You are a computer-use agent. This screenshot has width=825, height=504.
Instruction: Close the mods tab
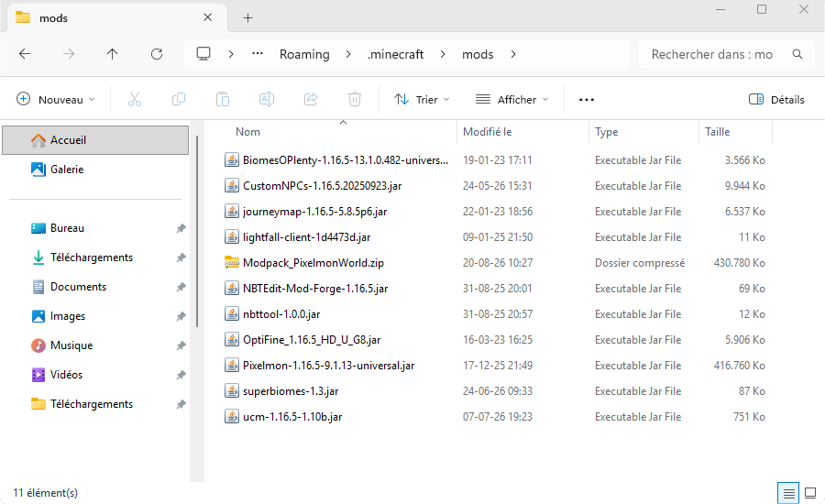pos(207,17)
